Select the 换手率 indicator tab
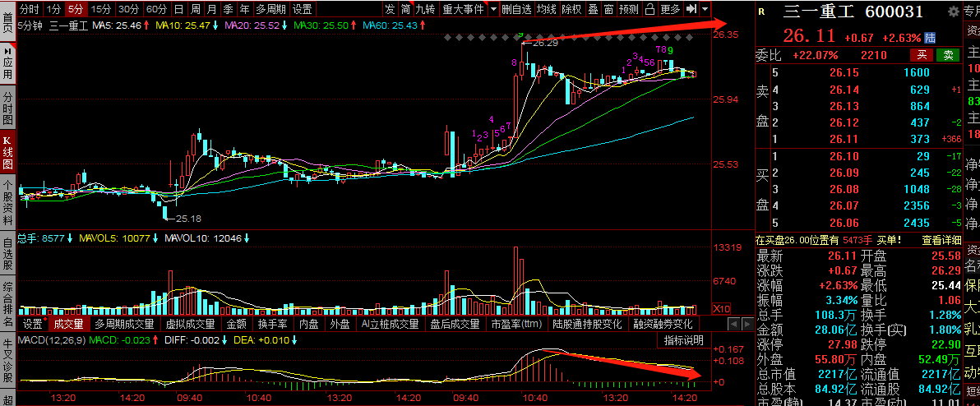Screen dimensions: 980x406 (272, 324)
